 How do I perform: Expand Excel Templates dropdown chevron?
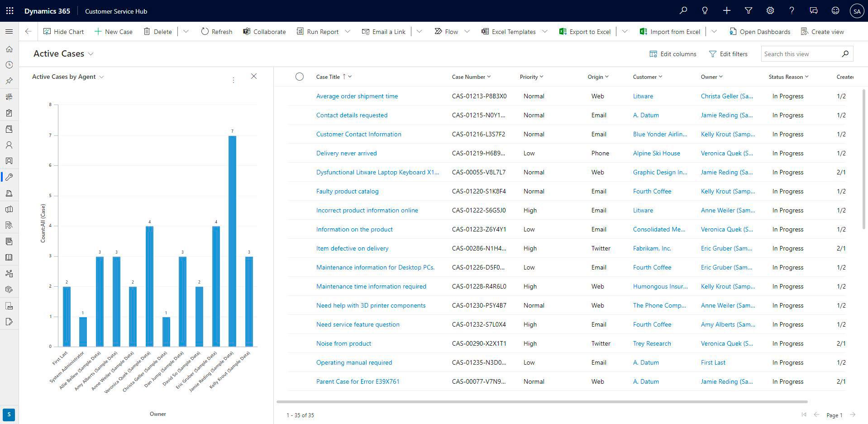(x=544, y=31)
